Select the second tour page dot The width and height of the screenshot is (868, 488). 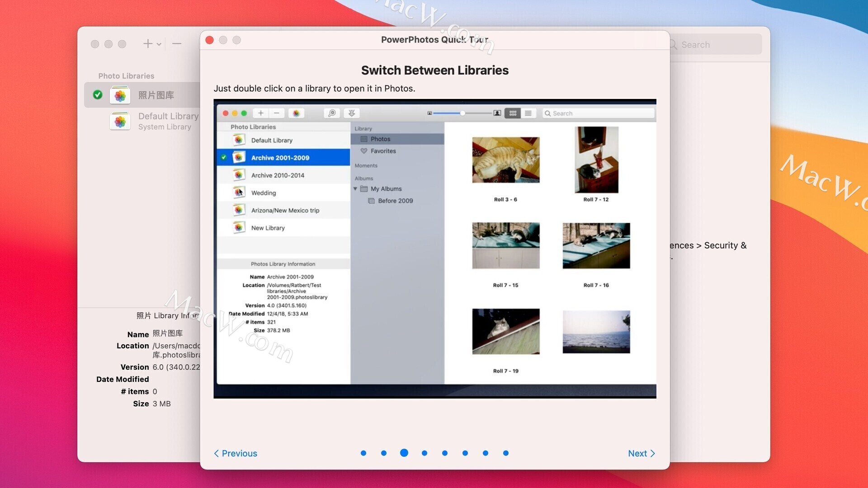[384, 453]
